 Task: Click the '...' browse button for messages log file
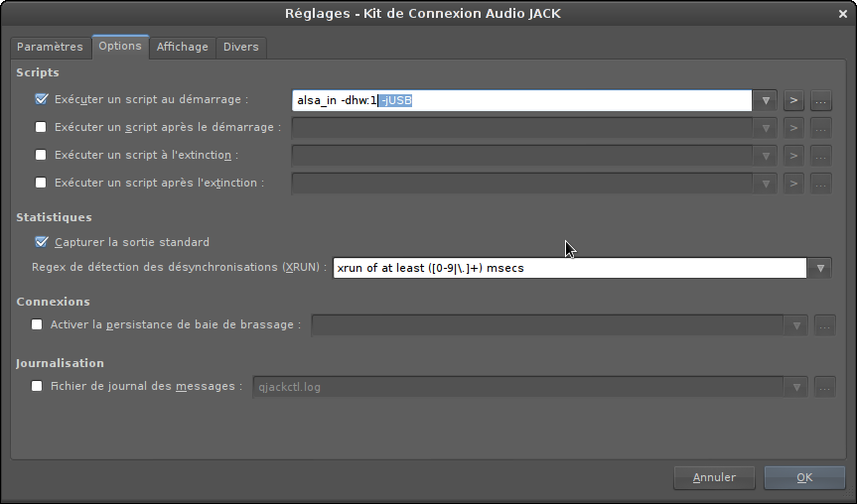[x=825, y=387]
